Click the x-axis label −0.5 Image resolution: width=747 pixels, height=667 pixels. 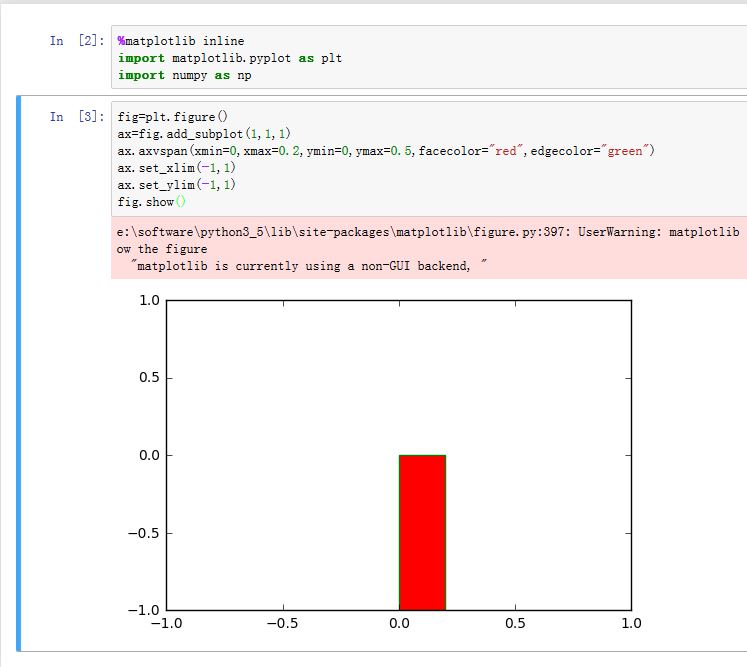(x=283, y=623)
